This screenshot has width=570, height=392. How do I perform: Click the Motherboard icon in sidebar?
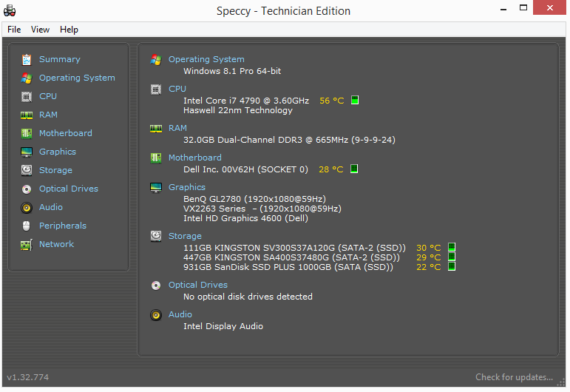point(27,133)
